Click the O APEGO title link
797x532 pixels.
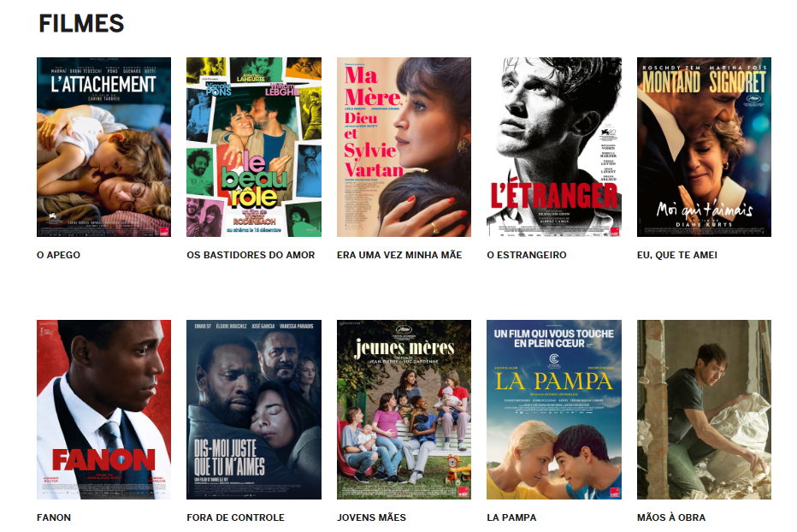click(58, 255)
